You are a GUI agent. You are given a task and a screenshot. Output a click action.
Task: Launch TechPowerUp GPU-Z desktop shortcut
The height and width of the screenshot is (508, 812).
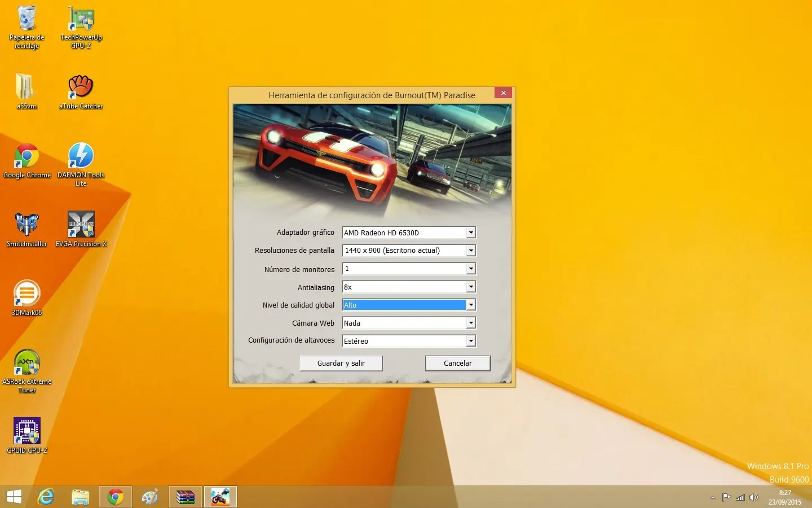(81, 27)
